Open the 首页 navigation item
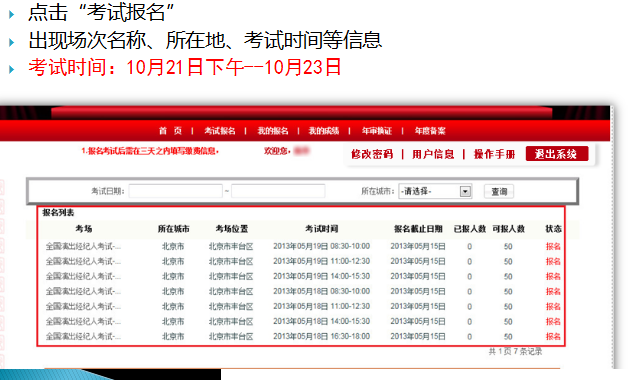The width and height of the screenshot is (634, 380). (170, 131)
